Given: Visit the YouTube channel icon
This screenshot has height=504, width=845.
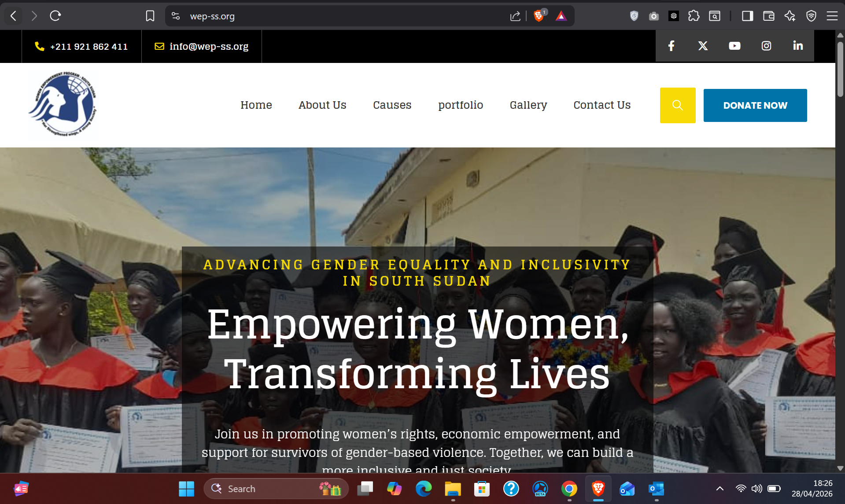Looking at the screenshot, I should tap(734, 46).
